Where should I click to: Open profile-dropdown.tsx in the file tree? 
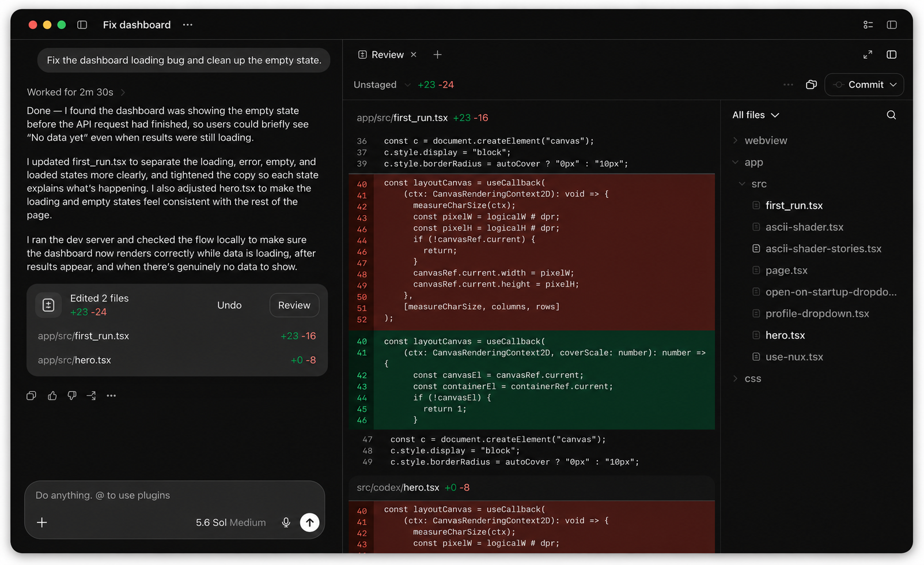(817, 314)
